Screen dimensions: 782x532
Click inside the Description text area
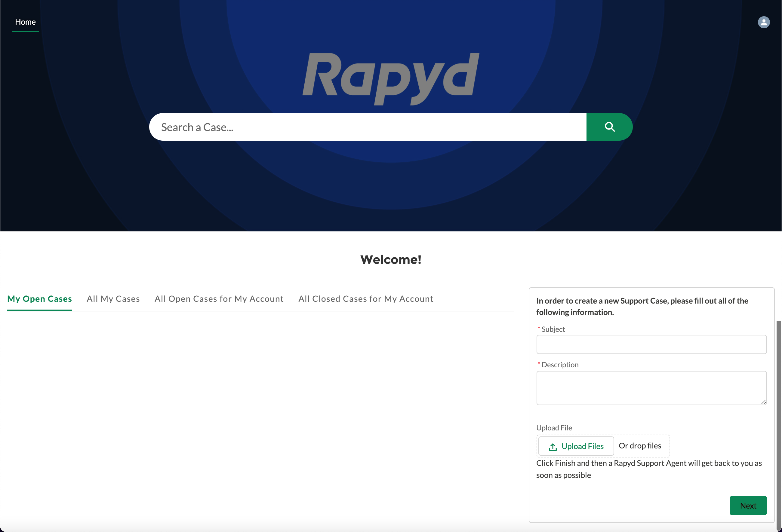point(651,388)
